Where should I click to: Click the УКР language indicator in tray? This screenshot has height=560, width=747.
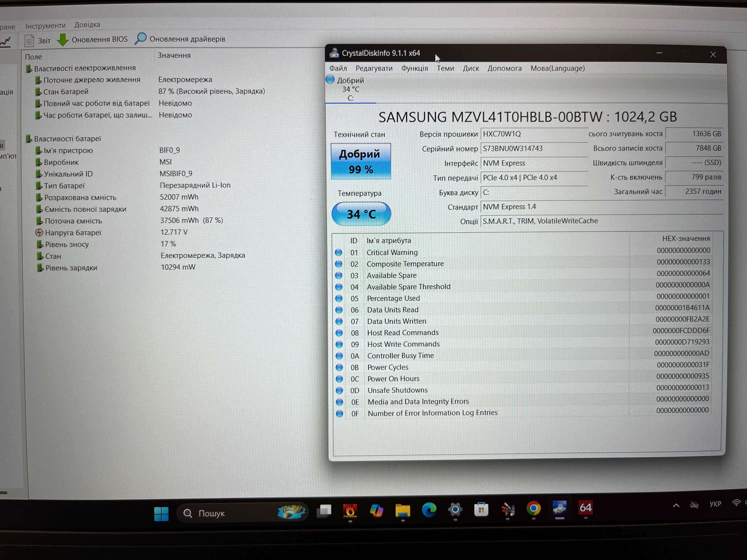715,504
